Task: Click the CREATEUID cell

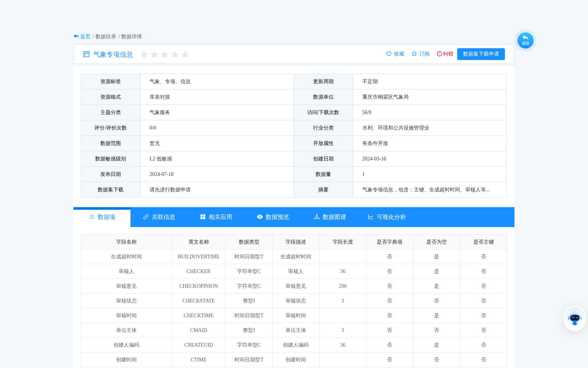Action: 199,345
